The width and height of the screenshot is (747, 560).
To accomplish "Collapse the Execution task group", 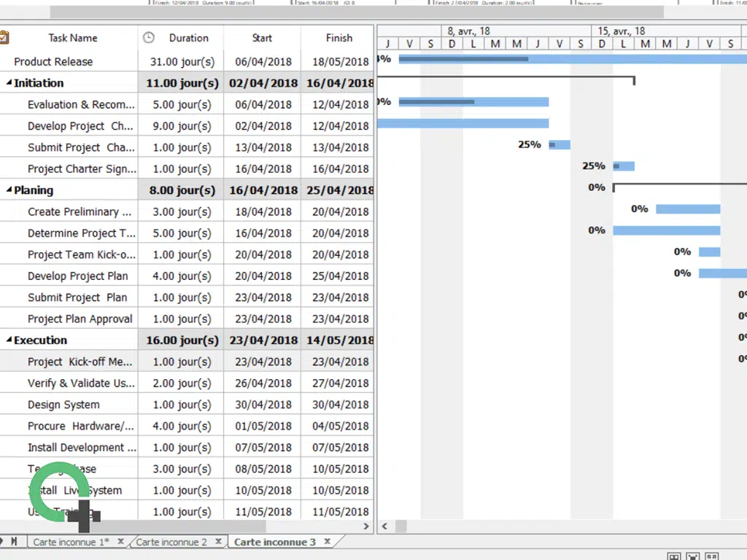I will [9, 341].
